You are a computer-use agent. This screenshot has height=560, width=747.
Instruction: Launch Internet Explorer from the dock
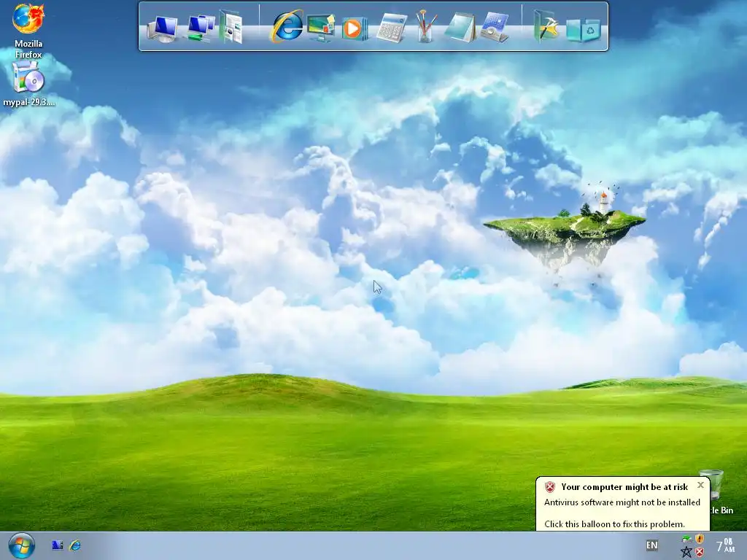click(x=287, y=27)
